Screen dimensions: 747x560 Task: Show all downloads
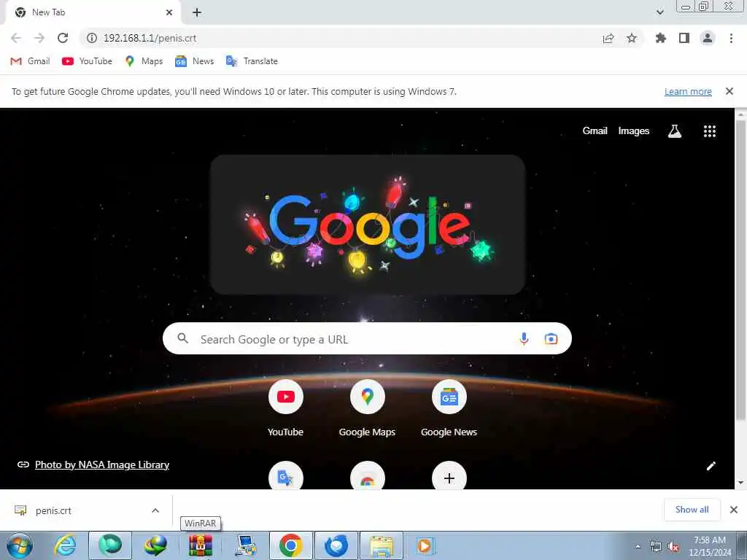692,510
